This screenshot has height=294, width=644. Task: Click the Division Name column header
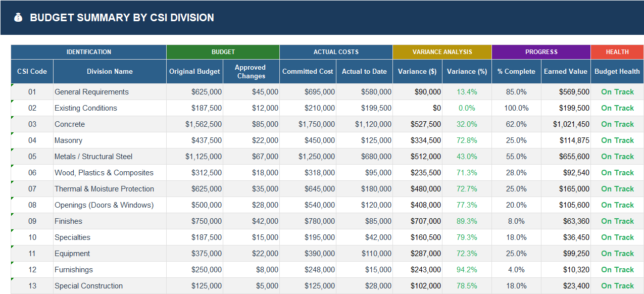pos(110,72)
